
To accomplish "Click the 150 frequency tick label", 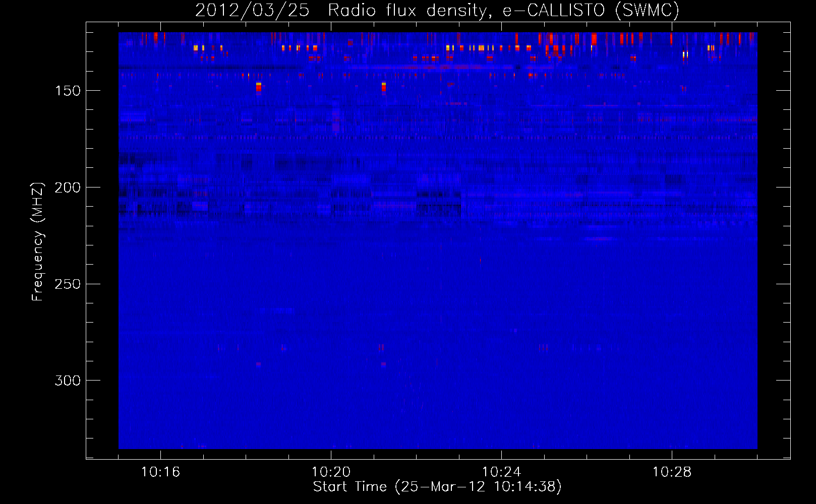I will pos(68,91).
